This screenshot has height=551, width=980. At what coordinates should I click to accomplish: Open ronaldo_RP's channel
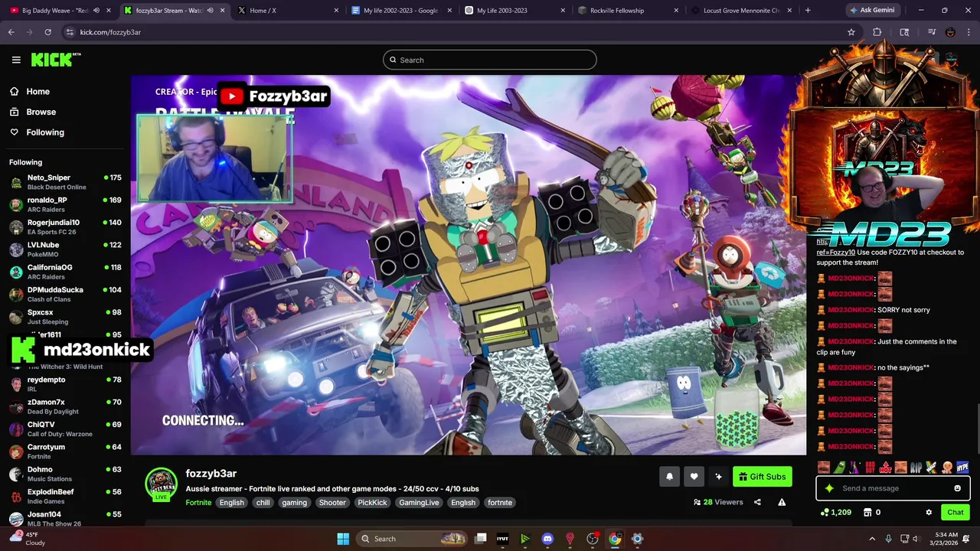(65, 204)
